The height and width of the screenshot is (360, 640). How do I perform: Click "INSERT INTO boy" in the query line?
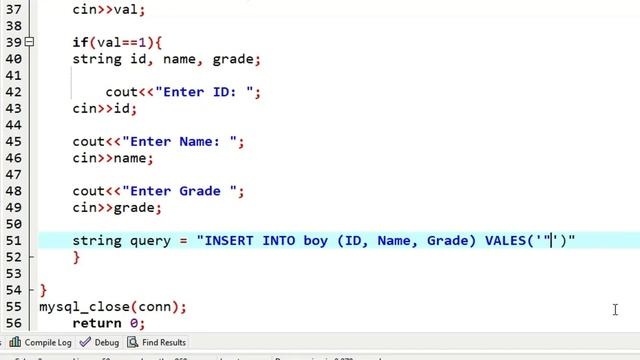[266, 240]
